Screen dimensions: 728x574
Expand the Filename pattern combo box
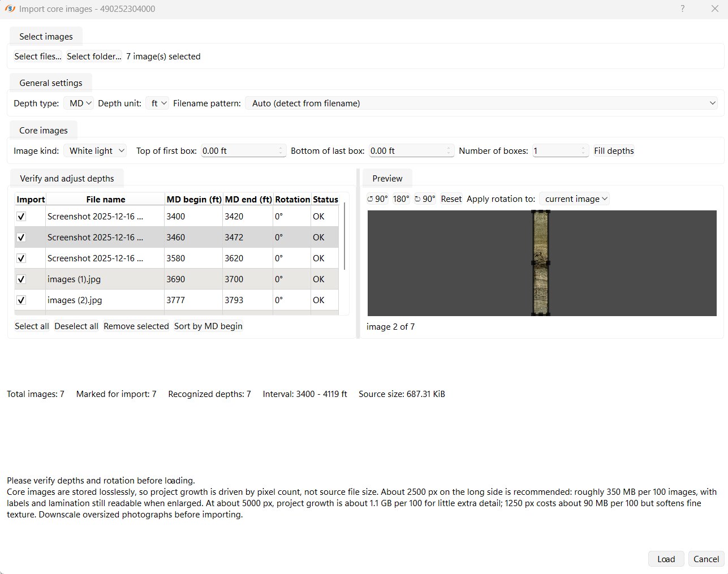(x=481, y=103)
